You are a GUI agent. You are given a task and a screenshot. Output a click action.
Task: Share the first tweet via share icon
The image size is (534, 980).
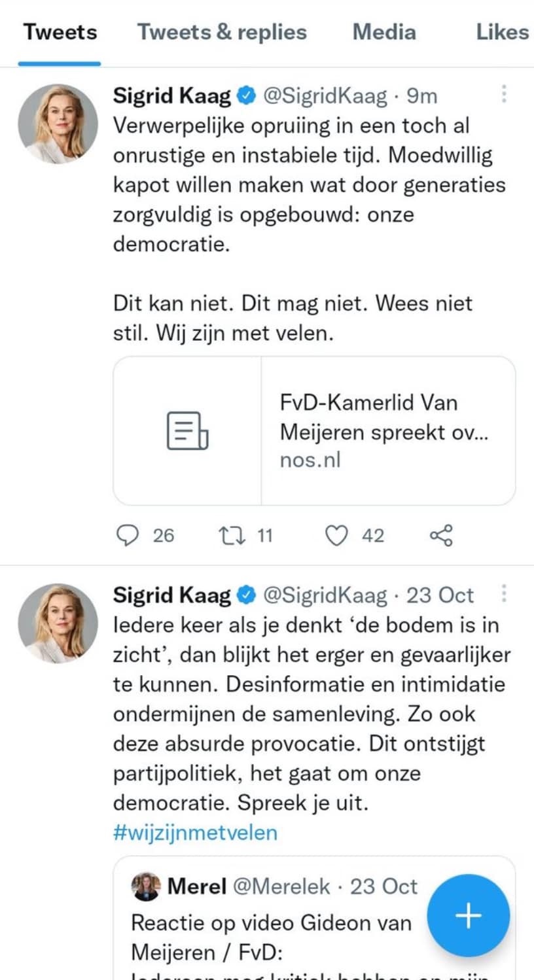click(441, 536)
